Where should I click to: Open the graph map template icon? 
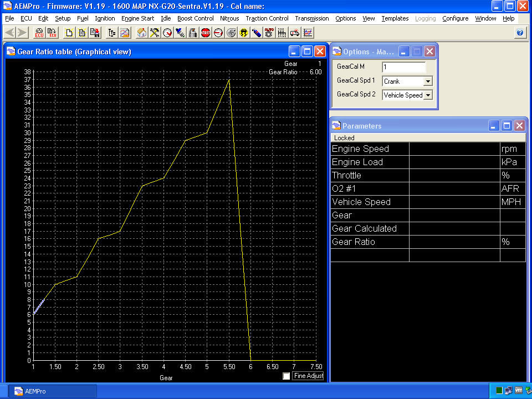(x=125, y=33)
